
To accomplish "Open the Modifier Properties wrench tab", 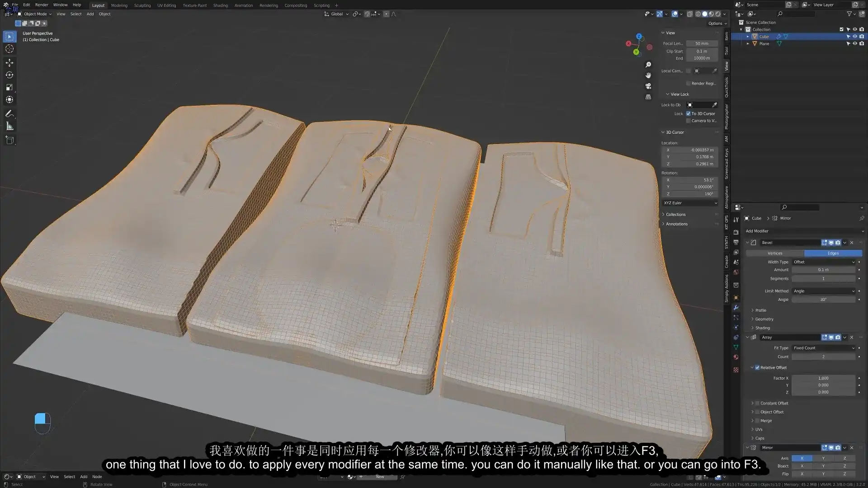I will click(736, 308).
